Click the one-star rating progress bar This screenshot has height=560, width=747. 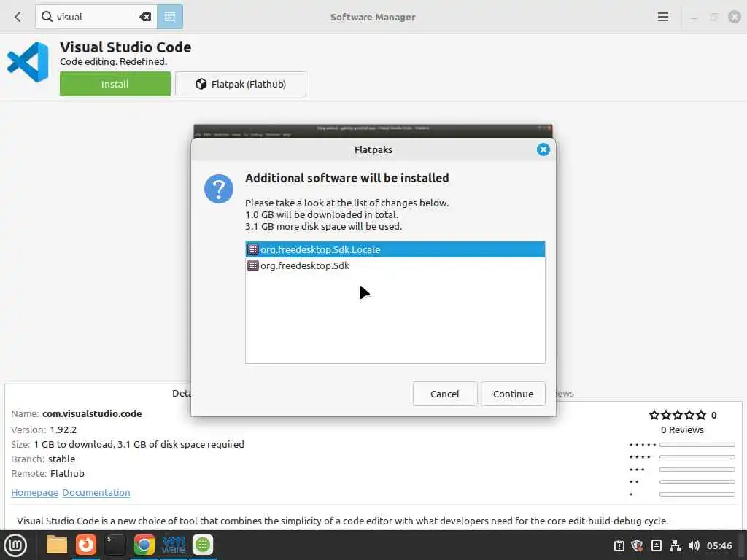(697, 494)
